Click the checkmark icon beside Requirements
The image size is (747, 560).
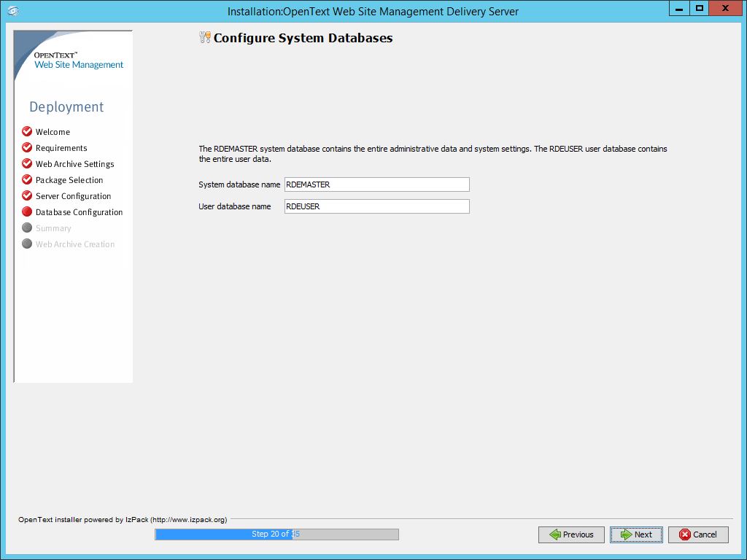[x=27, y=147]
